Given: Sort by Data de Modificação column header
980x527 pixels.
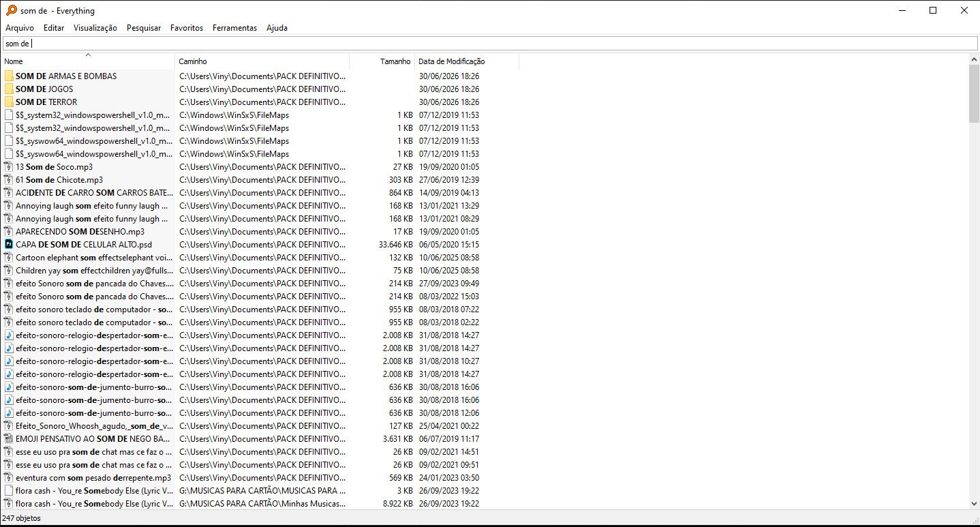Looking at the screenshot, I should (x=467, y=61).
